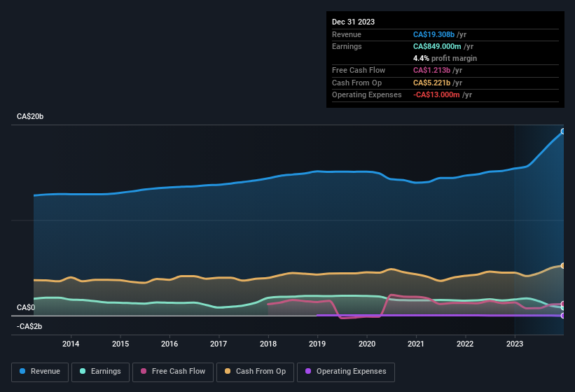Screen dimensions: 575x392
Task: Select the 2020 axis label
Action: pyautogui.click(x=367, y=344)
